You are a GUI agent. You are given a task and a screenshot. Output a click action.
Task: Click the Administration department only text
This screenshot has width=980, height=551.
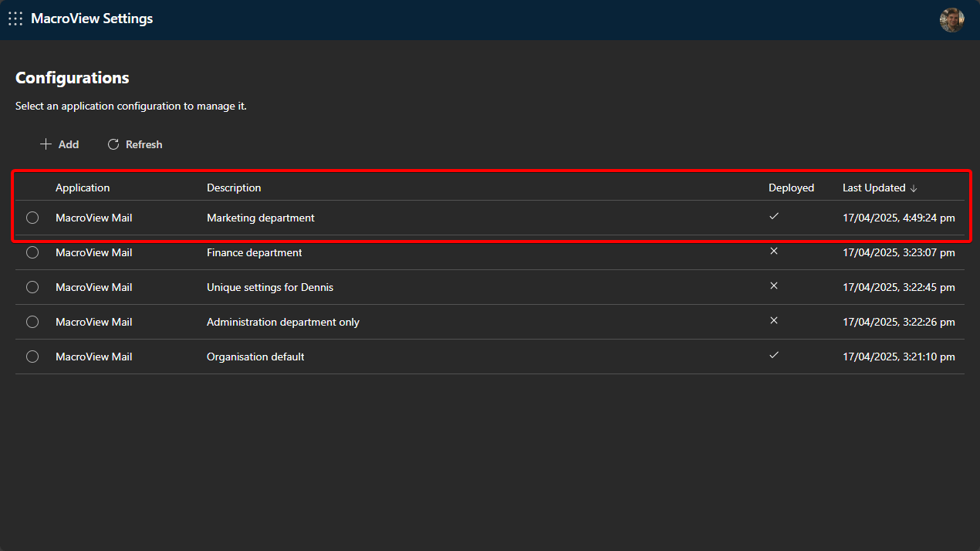pyautogui.click(x=283, y=322)
